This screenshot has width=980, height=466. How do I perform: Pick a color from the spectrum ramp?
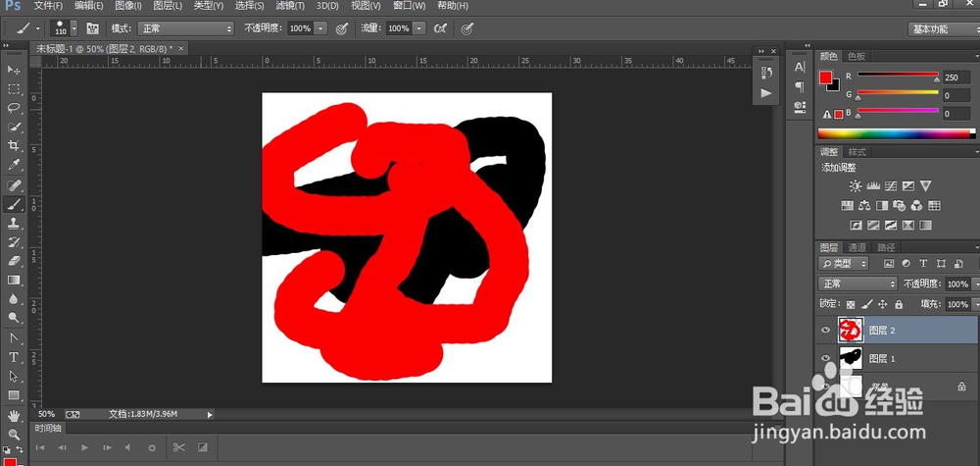[897, 133]
